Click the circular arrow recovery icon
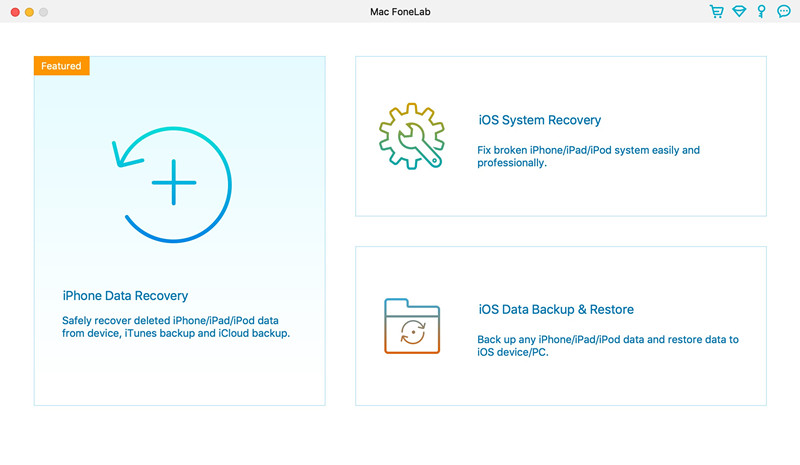 172,184
